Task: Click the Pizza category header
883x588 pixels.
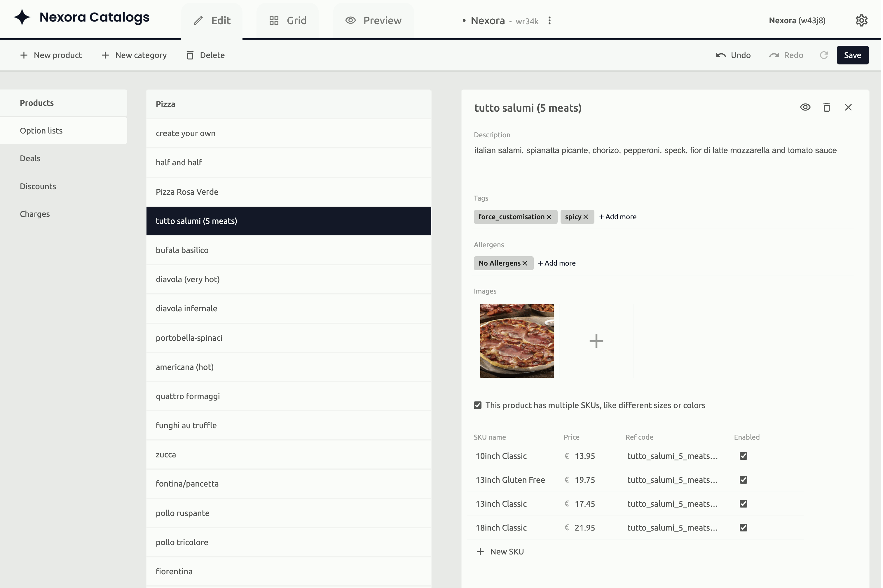Action: (x=165, y=104)
